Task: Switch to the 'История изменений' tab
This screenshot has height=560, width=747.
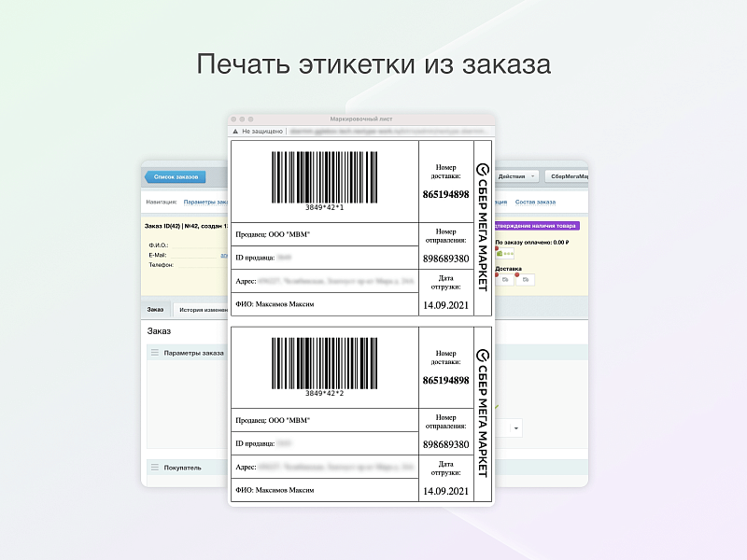Action: point(203,309)
